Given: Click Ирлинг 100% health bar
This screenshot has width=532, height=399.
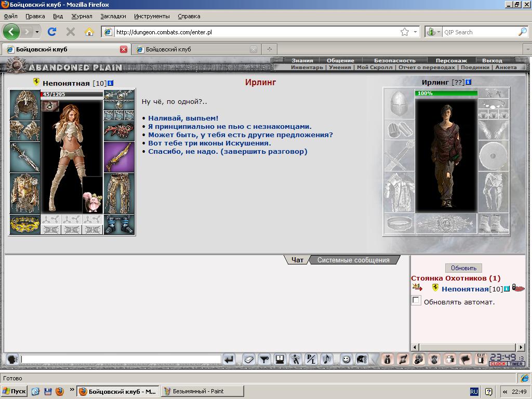Looking at the screenshot, I should (x=446, y=94).
